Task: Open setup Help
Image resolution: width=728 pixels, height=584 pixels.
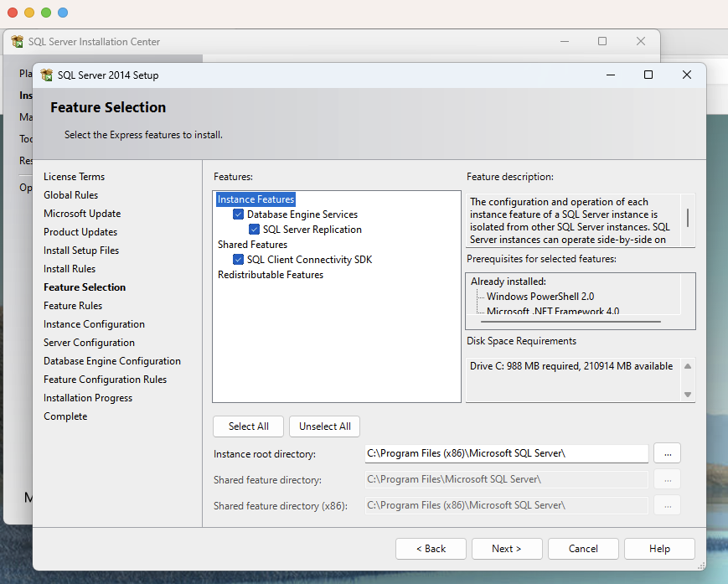Action: [x=659, y=549]
